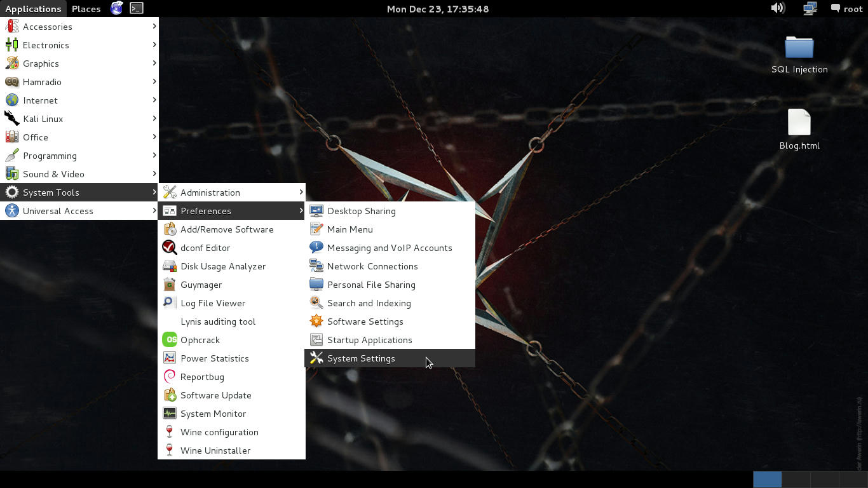
Task: Click the Disk Usage Analyzer icon
Action: point(170,266)
